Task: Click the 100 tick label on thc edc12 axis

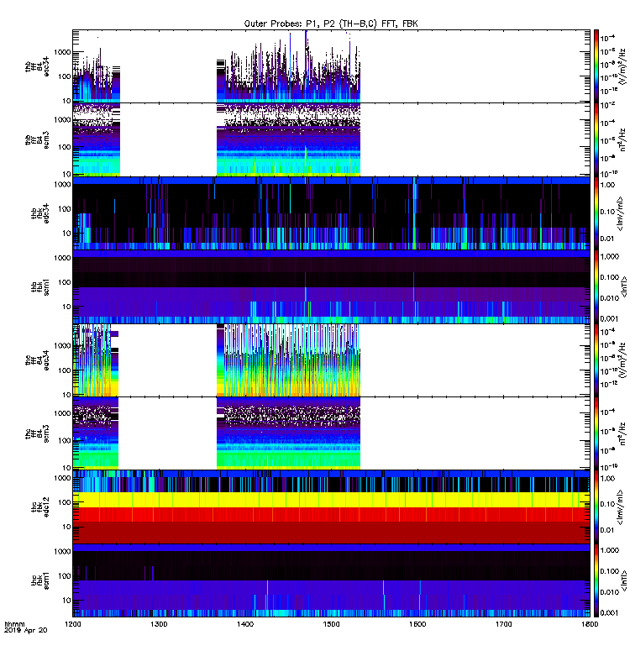Action: (65, 502)
